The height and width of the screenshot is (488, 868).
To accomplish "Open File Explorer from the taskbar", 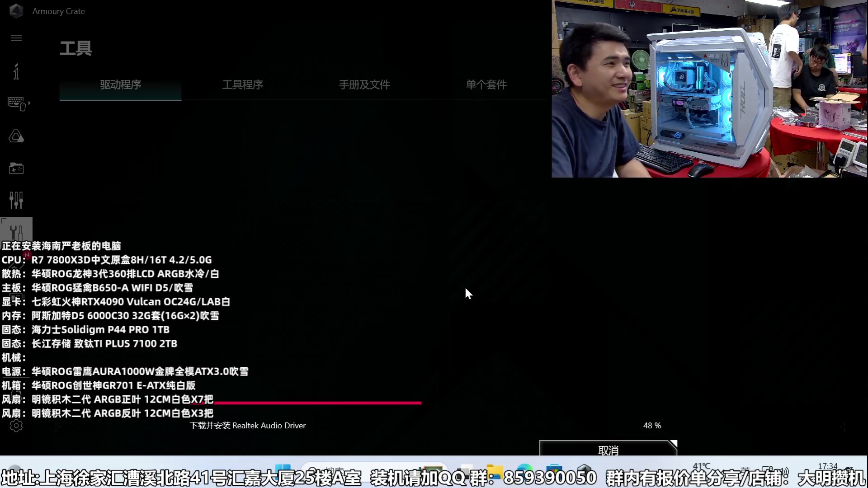I will 495,471.
